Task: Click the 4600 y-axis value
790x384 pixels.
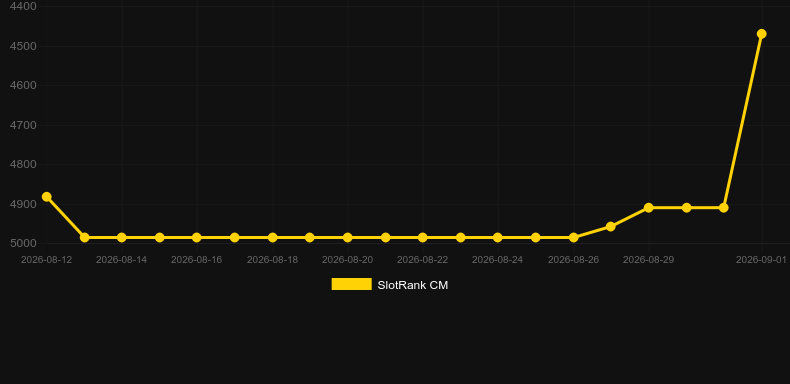Action: (23, 86)
